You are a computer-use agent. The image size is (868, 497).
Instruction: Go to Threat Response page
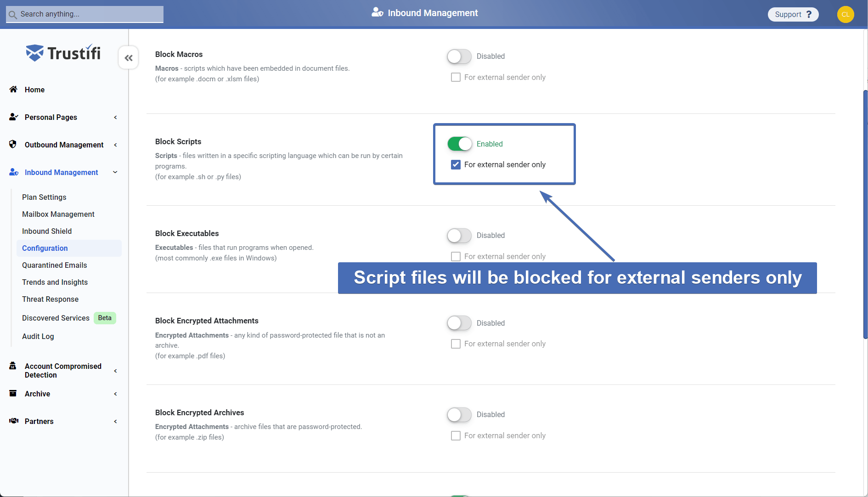point(51,299)
